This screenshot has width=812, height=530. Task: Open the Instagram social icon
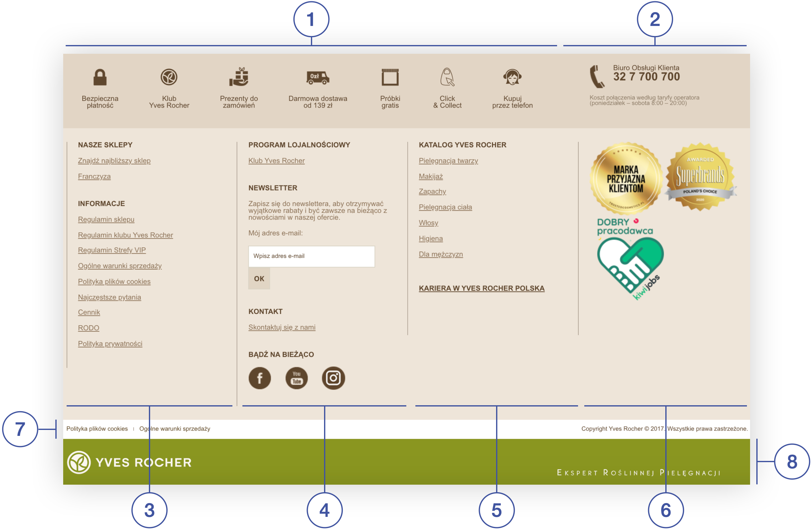[x=333, y=378]
